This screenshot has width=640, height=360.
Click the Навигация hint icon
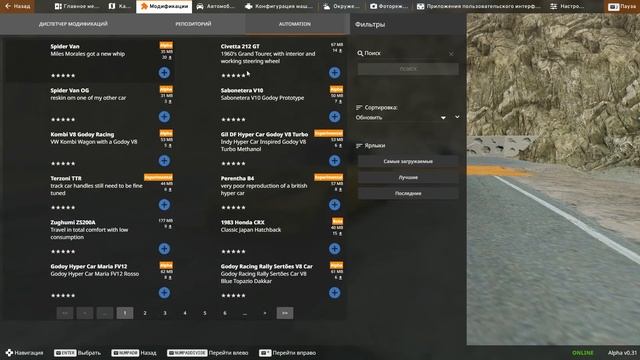pos(9,353)
